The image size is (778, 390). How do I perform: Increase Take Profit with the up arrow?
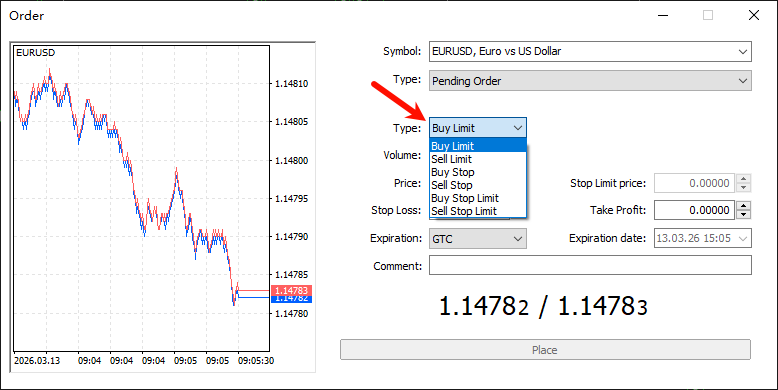(743, 205)
